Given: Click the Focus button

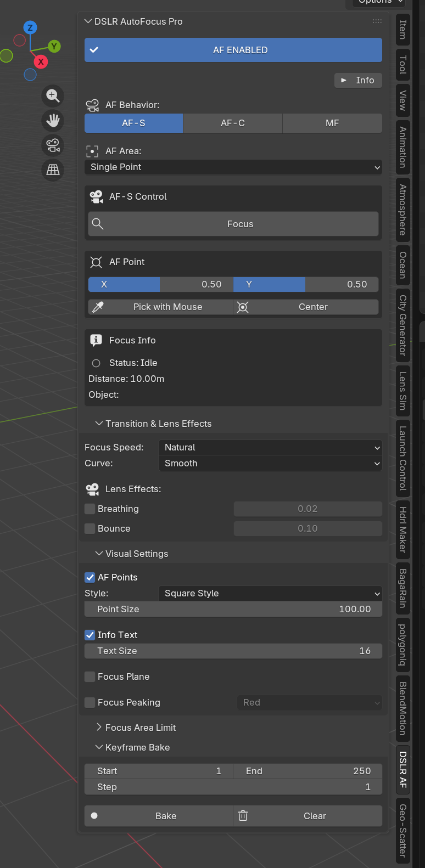Looking at the screenshot, I should point(233,224).
